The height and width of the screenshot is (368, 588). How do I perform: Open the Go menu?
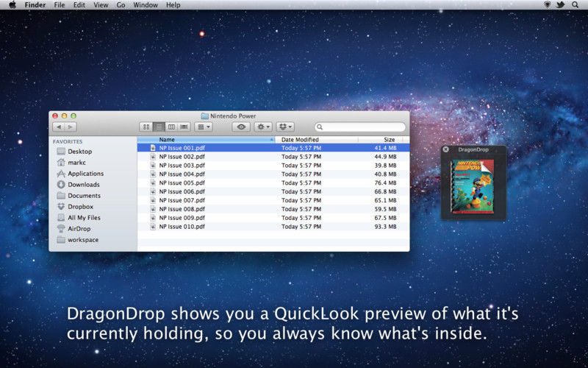[121, 5]
